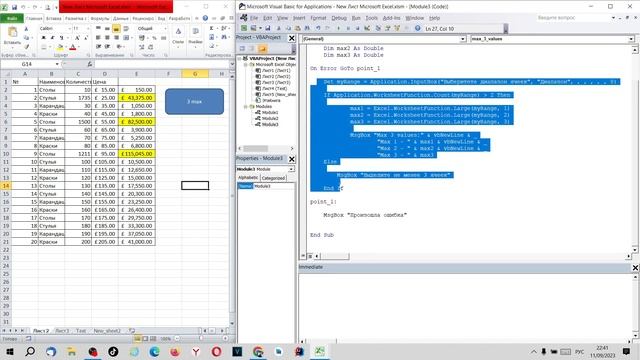Open sheet tab Test in Excel
Image resolution: width=640 pixels, height=360 pixels.
tap(81, 331)
